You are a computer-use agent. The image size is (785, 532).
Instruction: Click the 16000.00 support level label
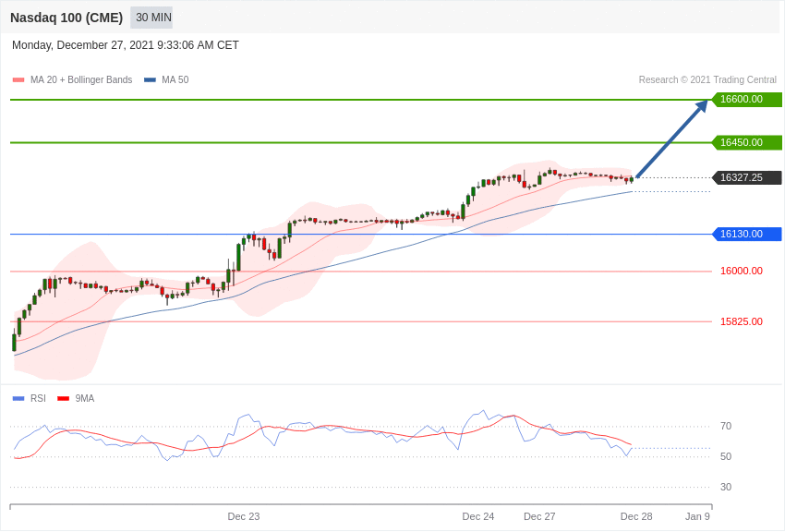pos(741,272)
